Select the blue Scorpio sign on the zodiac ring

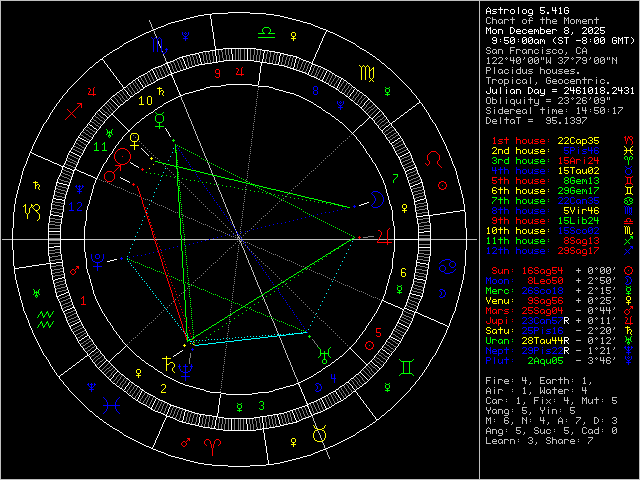[159, 44]
